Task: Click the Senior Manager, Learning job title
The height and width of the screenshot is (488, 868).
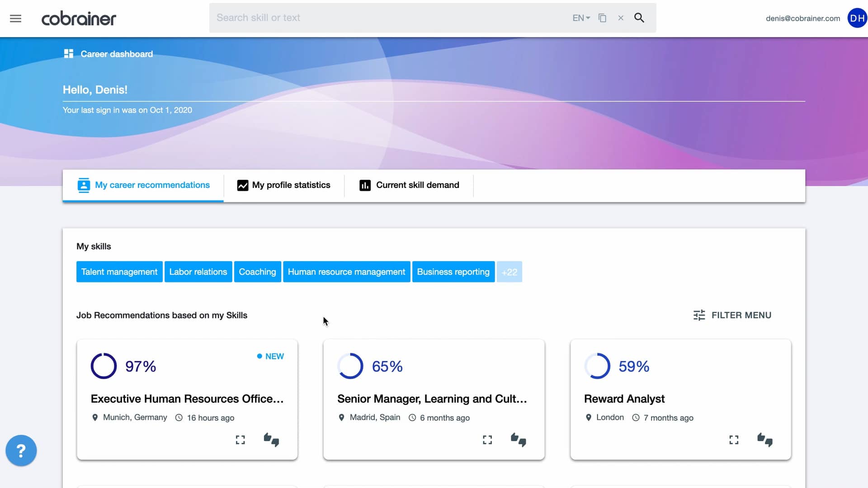Action: click(432, 399)
